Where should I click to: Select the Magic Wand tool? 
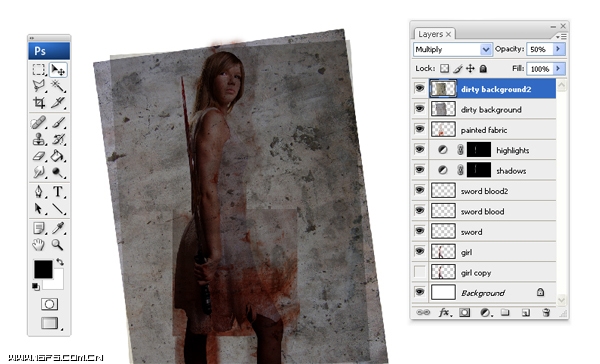(x=58, y=86)
